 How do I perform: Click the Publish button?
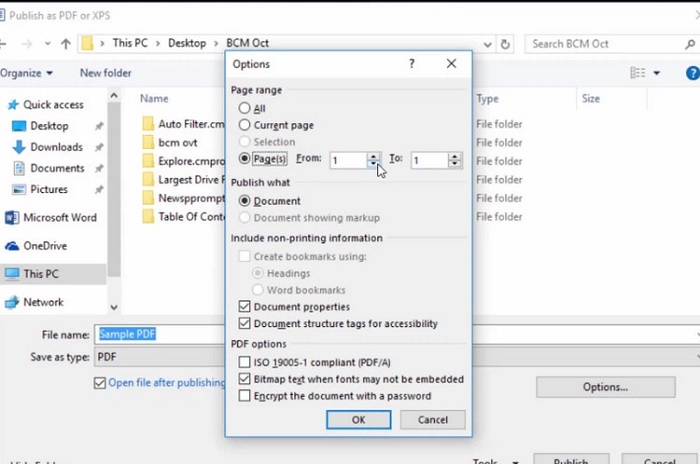click(571, 459)
